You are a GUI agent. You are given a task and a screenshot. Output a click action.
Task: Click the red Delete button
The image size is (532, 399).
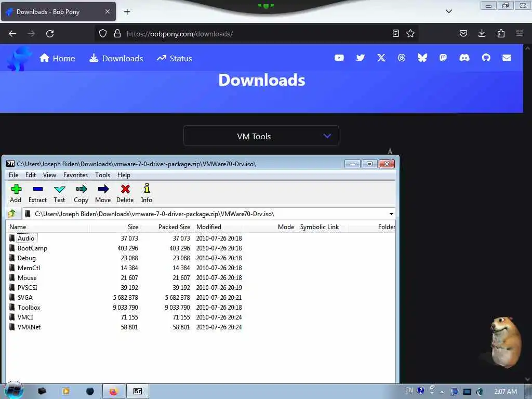pos(125,193)
